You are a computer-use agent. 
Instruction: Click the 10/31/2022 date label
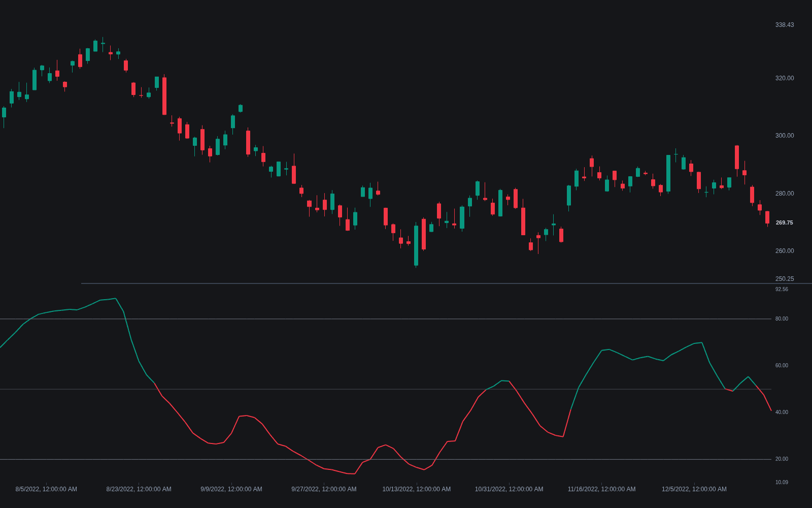tap(509, 489)
